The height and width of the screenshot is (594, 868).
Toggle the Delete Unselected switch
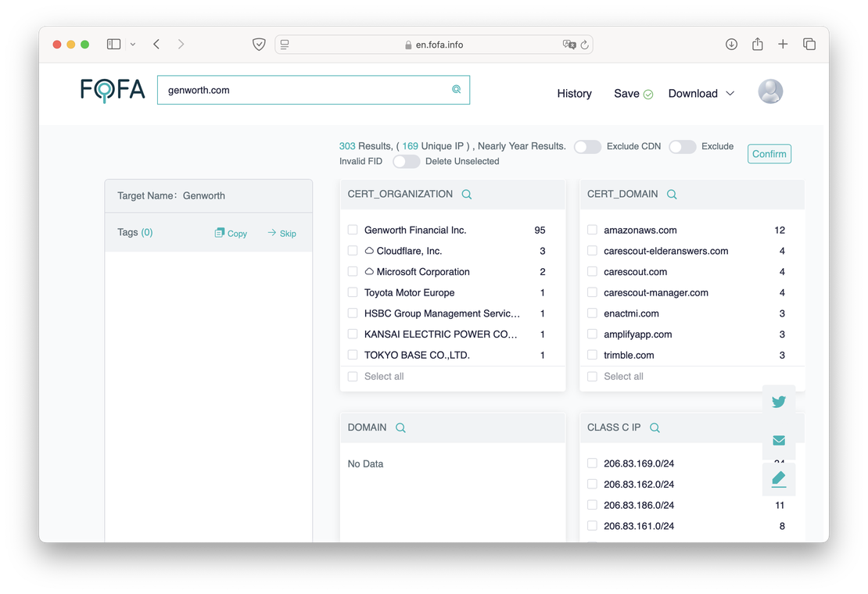[x=406, y=162]
